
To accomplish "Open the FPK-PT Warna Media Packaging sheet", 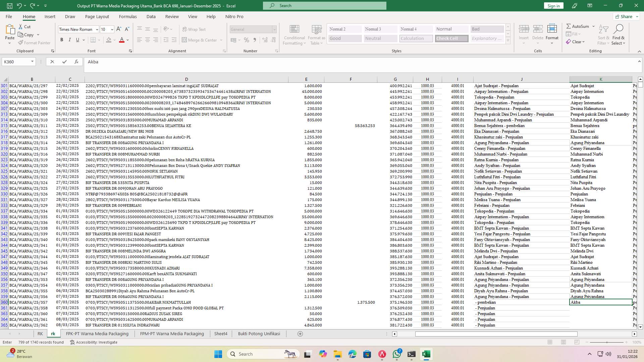I will coord(97,334).
